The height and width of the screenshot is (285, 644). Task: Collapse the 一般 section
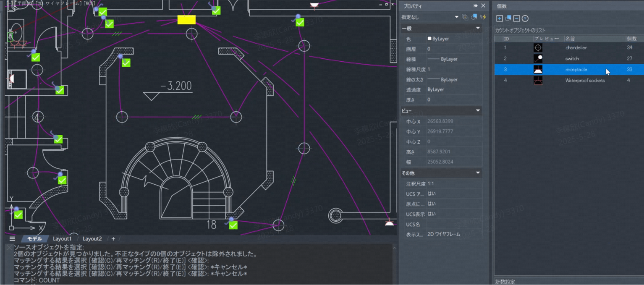(x=478, y=28)
